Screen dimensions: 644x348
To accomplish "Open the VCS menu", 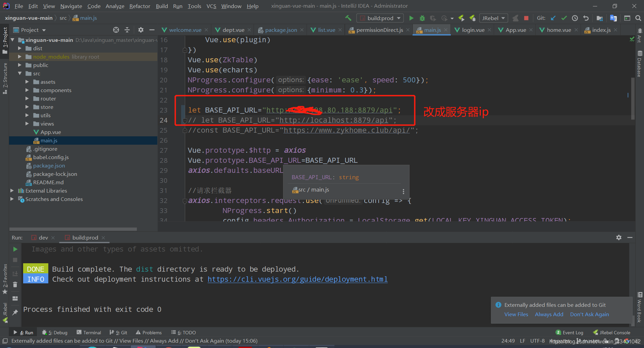I will pyautogui.click(x=211, y=6).
